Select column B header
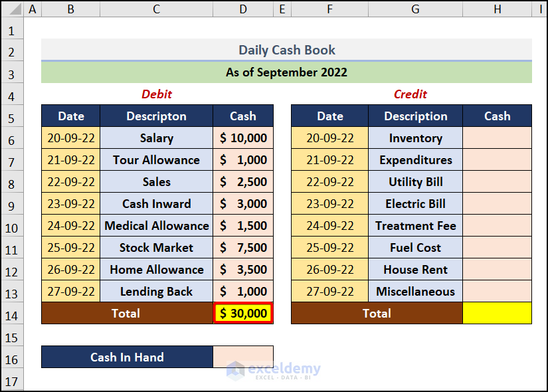This screenshot has height=392, width=548. tap(70, 9)
